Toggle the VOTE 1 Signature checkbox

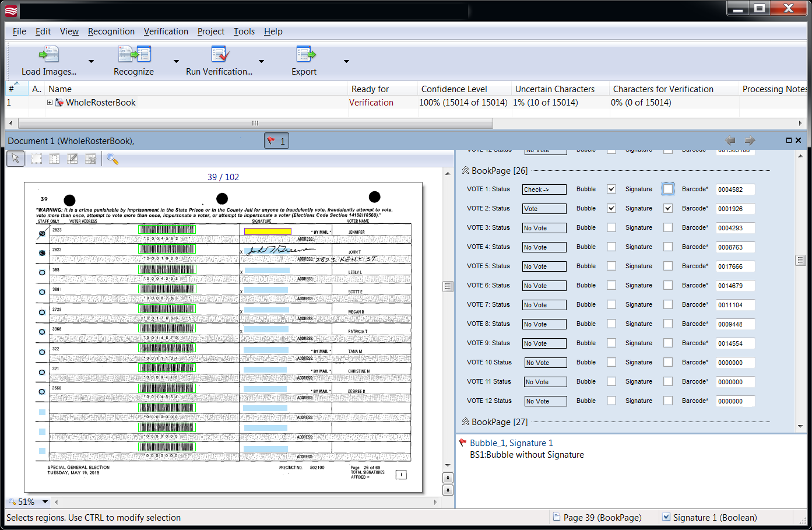(668, 189)
